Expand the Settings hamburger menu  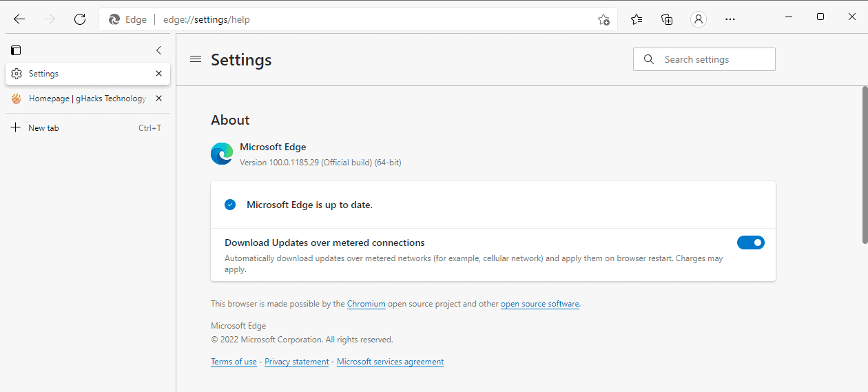coord(196,59)
